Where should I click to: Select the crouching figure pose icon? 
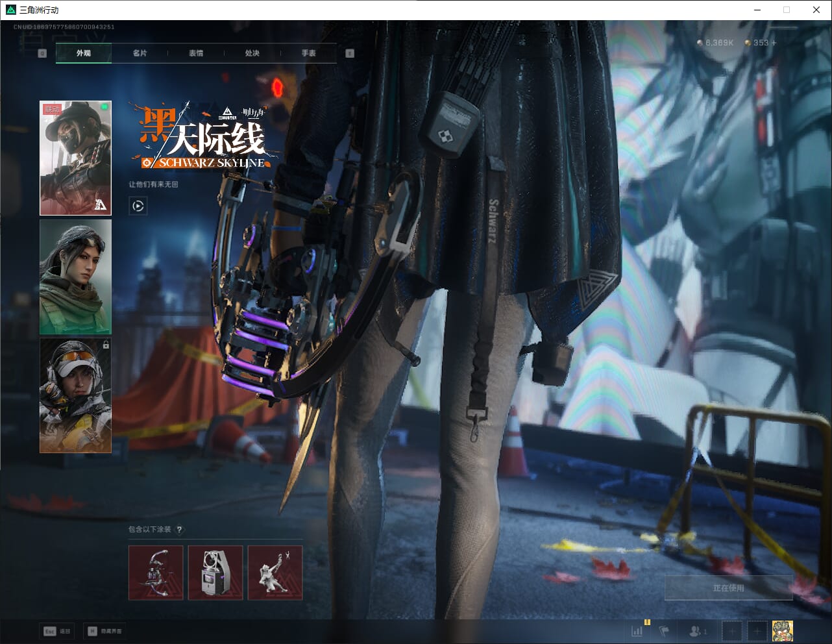tap(275, 573)
